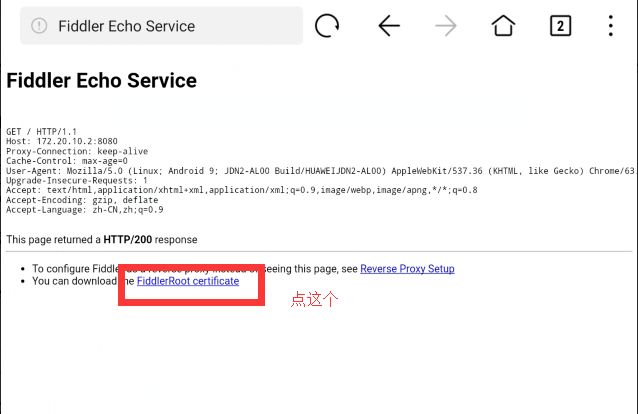Screen dimensions: 638x414
Task: Click the GET / HTTP/1.1 request line
Action: coord(41,131)
